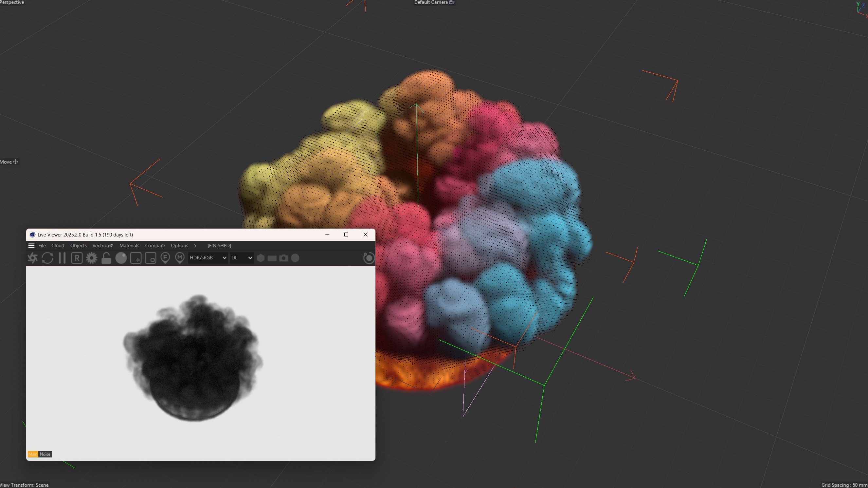Screen dimensions: 868x488
Task: Click the R reset render icon
Action: point(77,258)
